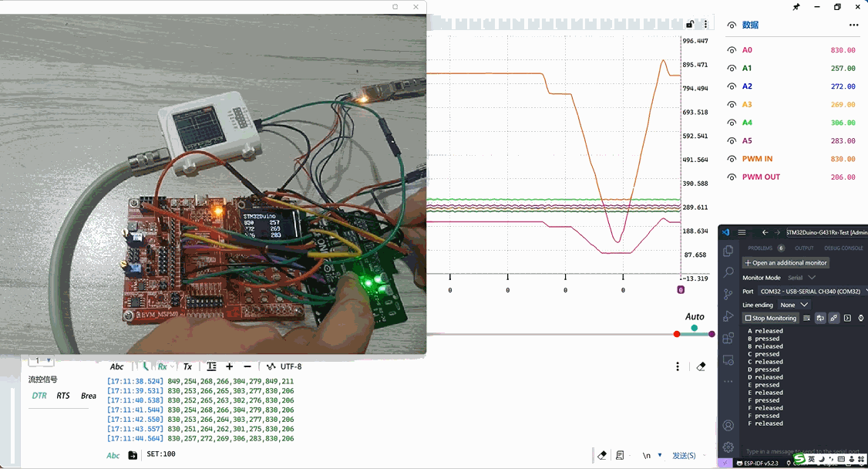Open VS Code Source Control icon
The image size is (868, 469).
[x=728, y=294]
